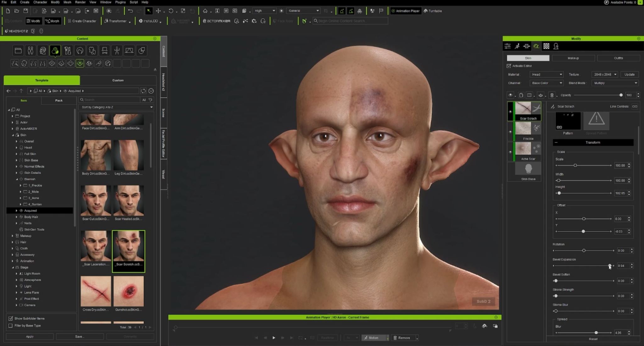Hide the Acne Scar layer

[510, 152]
